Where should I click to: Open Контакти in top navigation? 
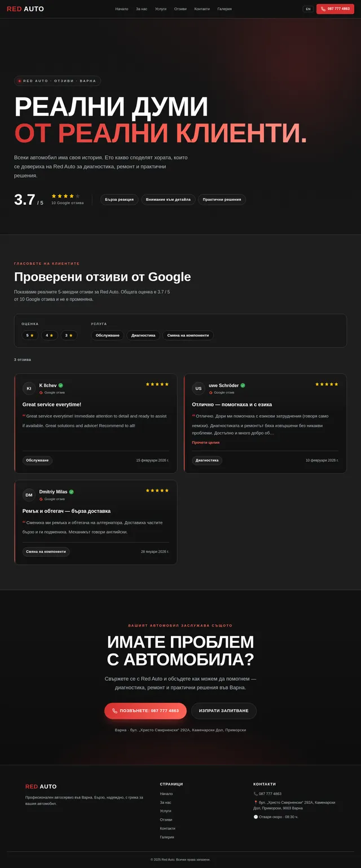point(202,9)
